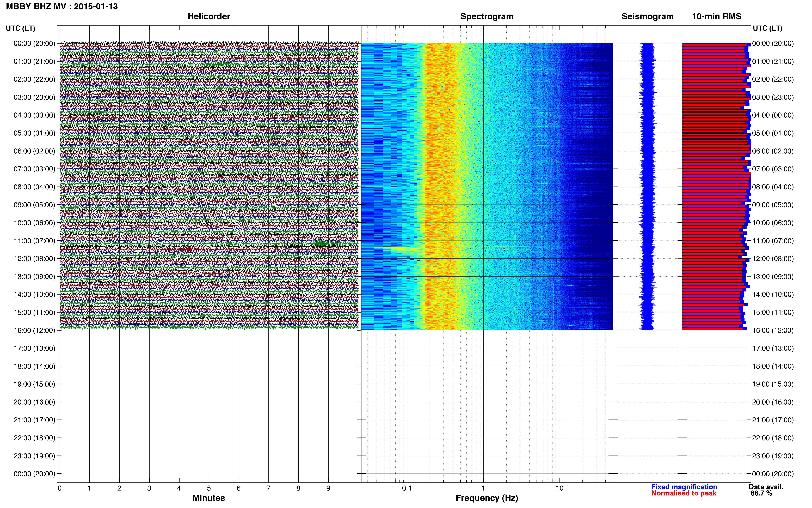812x508 pixels.
Task: Click left-axis time label 02:00 (22:00)
Action: pyautogui.click(x=34, y=79)
